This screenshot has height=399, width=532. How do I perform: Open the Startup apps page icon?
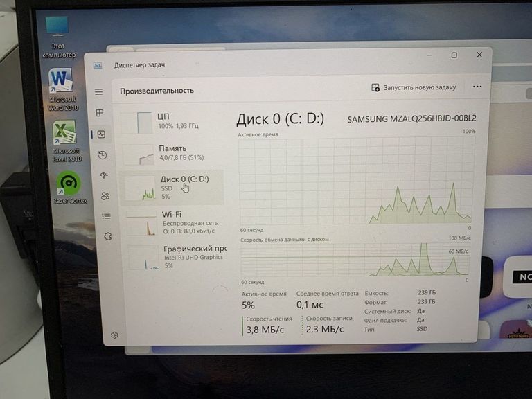pos(104,175)
